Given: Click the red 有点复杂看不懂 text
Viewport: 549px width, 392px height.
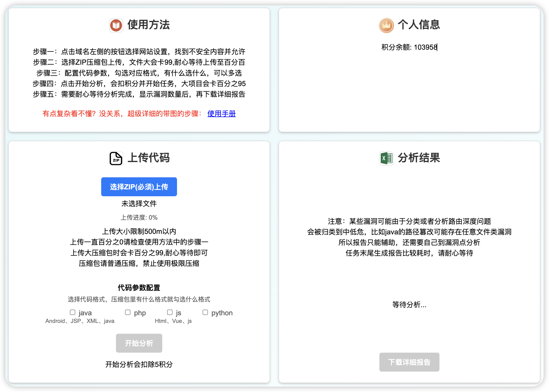Looking at the screenshot, I should tap(122, 114).
